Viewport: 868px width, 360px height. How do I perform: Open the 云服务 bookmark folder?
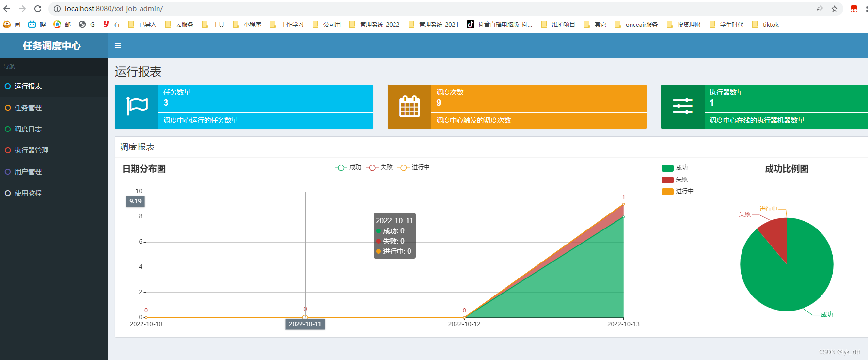click(x=179, y=24)
